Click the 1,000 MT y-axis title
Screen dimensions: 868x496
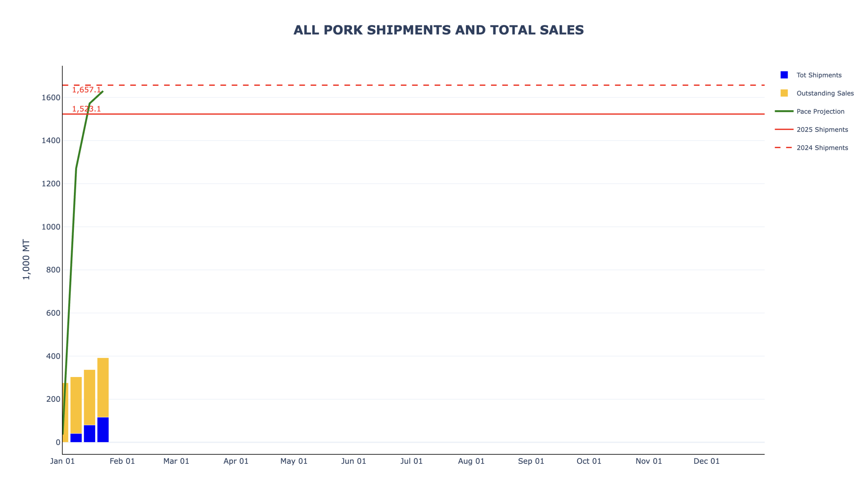coord(26,260)
